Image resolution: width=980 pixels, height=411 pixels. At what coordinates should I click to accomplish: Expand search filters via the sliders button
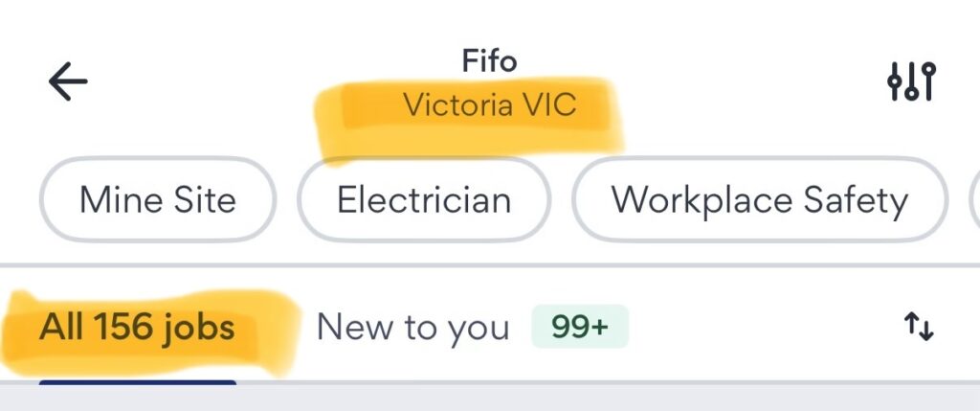pyautogui.click(x=910, y=83)
